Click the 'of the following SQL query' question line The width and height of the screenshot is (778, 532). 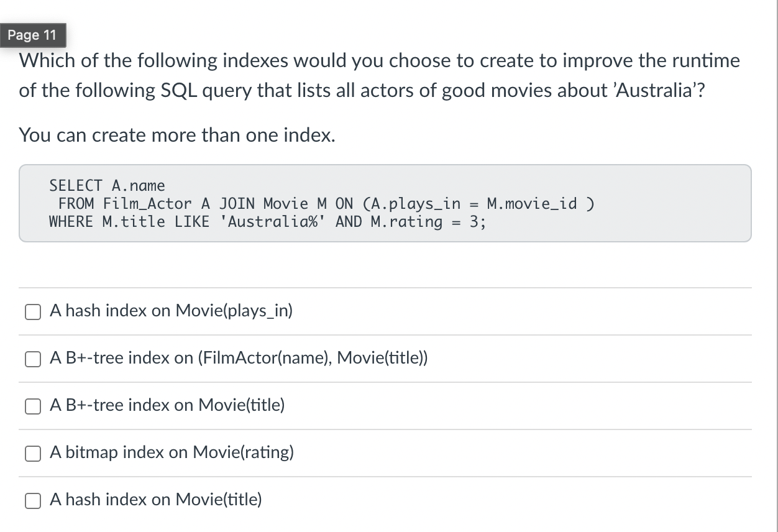click(x=362, y=90)
